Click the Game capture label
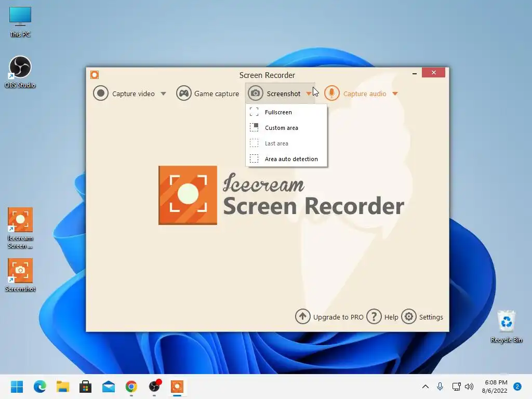This screenshot has width=532, height=399. click(217, 94)
